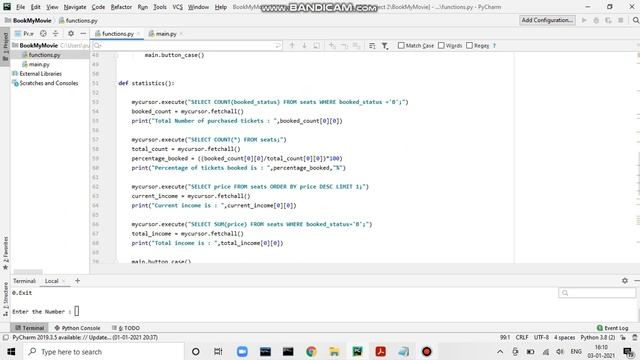Viewport: 640px width, 360px height.
Task: Click the Debug icon in toolbar
Action: tap(596, 20)
